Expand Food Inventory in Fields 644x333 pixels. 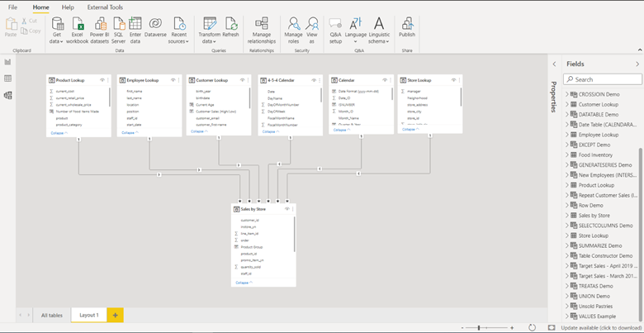567,155
